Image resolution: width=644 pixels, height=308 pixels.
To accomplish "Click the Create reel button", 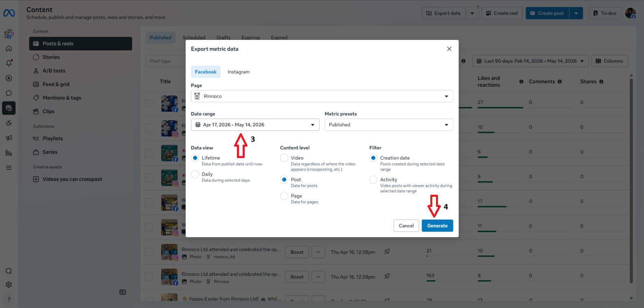I will pos(502,13).
